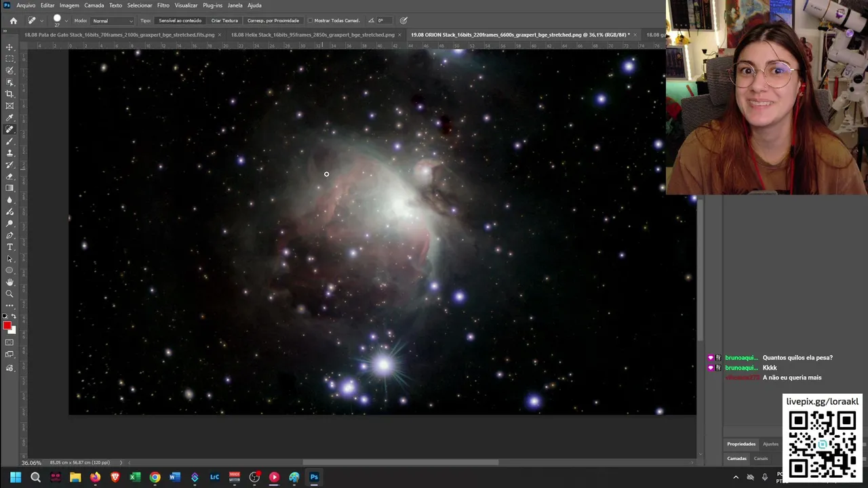Screen dimensions: 868x488
Task: Click the 36,06% zoom level field
Action: [32, 463]
